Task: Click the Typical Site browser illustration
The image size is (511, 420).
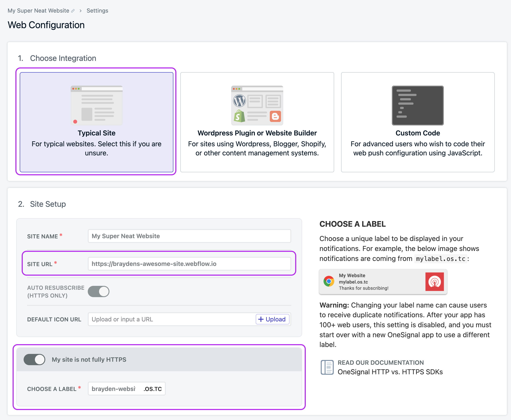Action: tap(96, 105)
